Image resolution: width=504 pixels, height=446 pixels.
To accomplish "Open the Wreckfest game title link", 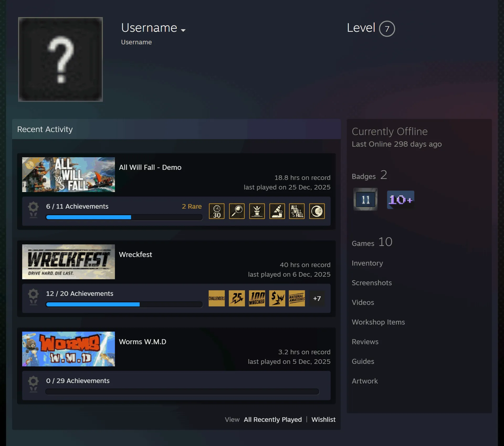I will point(135,255).
